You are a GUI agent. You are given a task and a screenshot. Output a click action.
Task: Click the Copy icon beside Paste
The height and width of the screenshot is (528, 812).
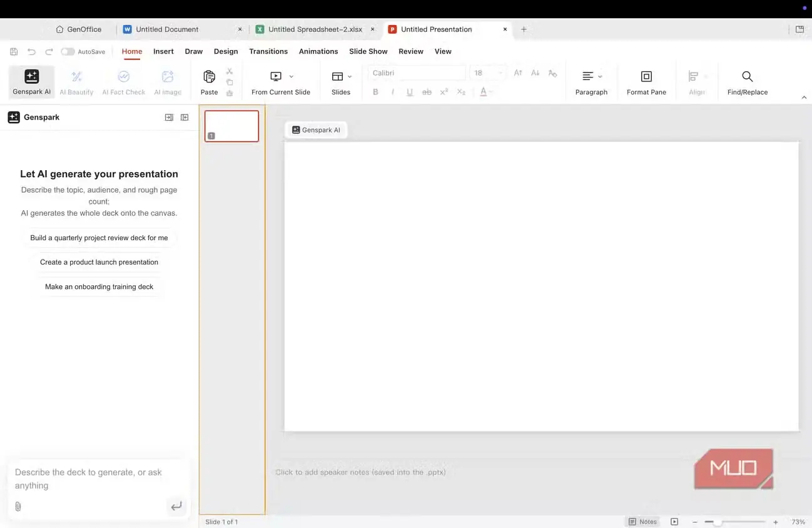pyautogui.click(x=230, y=82)
